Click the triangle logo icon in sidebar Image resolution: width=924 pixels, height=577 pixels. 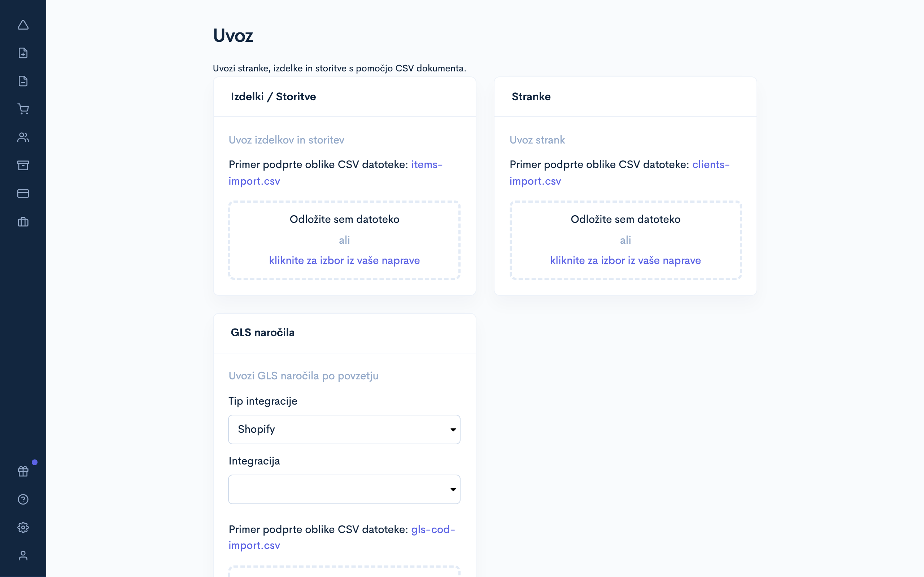tap(23, 25)
